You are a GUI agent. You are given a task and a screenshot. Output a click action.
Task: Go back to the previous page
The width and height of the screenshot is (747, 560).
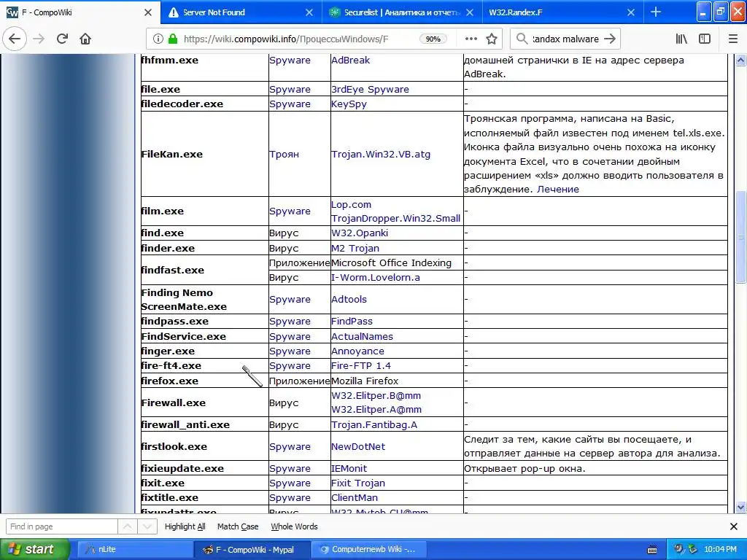pos(15,39)
